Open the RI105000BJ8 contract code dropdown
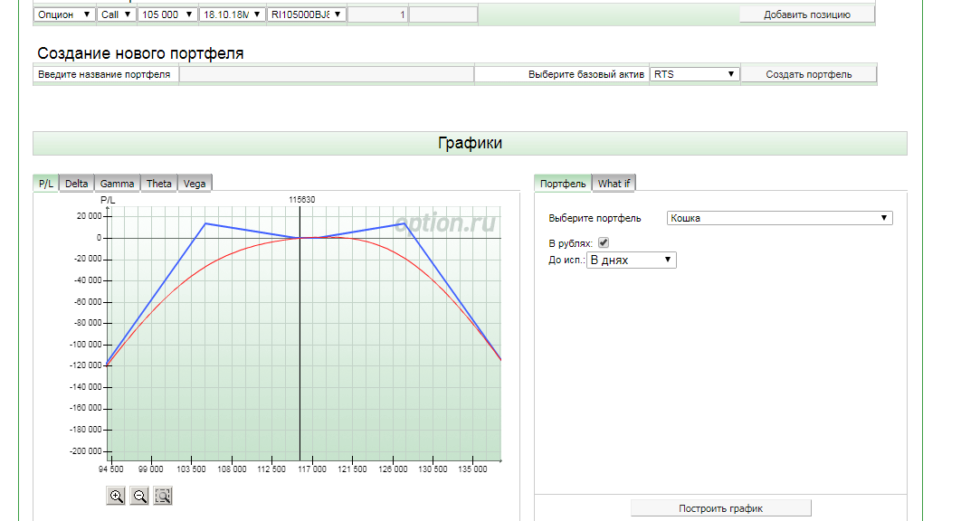 (306, 14)
